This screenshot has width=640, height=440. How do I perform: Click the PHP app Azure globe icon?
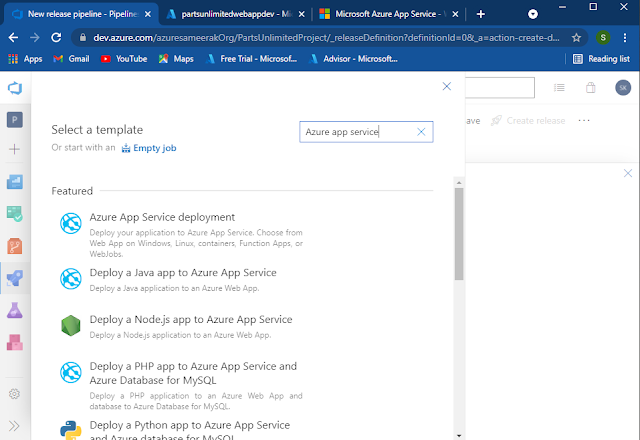(71, 372)
